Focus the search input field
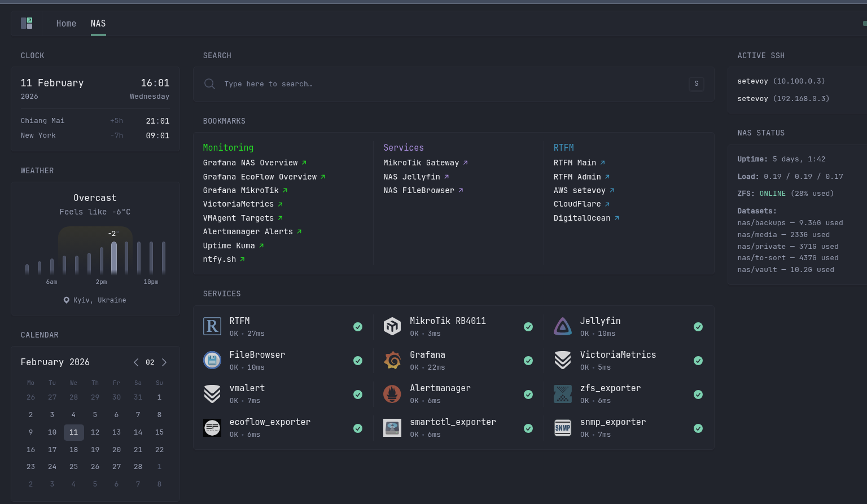The width and height of the screenshot is (867, 504). [452, 84]
